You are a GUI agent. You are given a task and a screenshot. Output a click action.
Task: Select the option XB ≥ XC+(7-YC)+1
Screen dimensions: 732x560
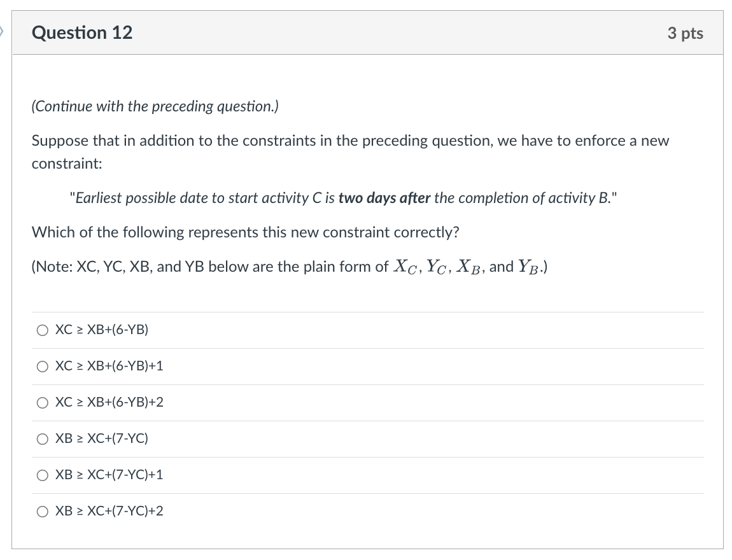[43, 475]
